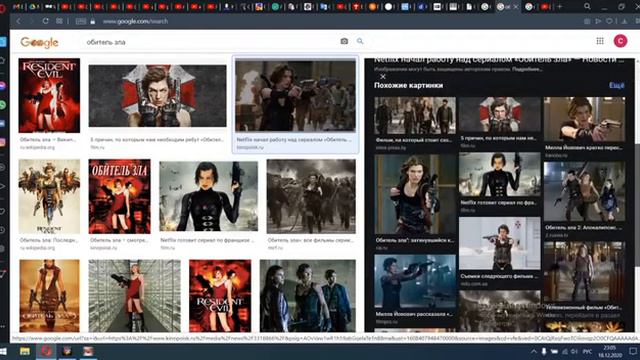The image size is (640, 360).
Task: Click the padlock site info icon
Action: tap(93, 21)
